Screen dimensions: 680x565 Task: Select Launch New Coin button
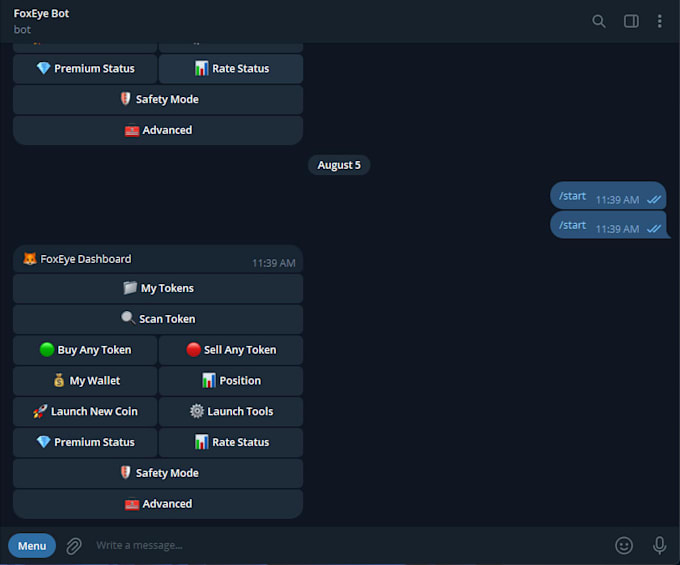click(85, 412)
